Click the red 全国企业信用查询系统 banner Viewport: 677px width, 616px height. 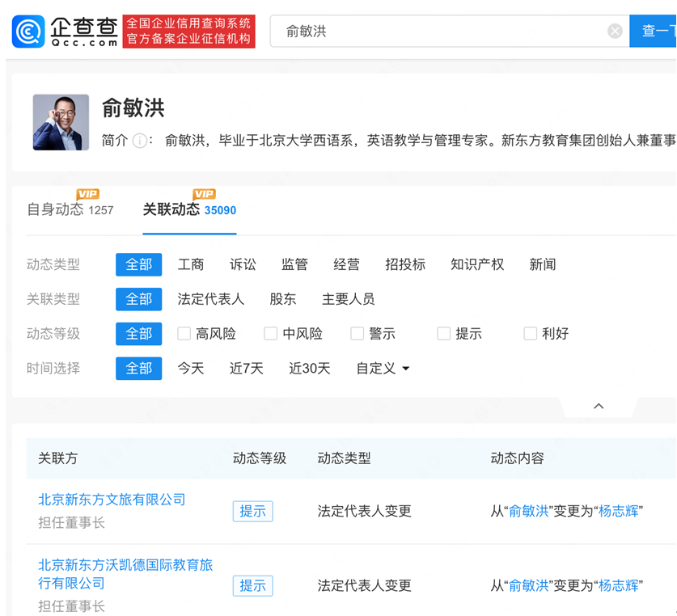[188, 32]
